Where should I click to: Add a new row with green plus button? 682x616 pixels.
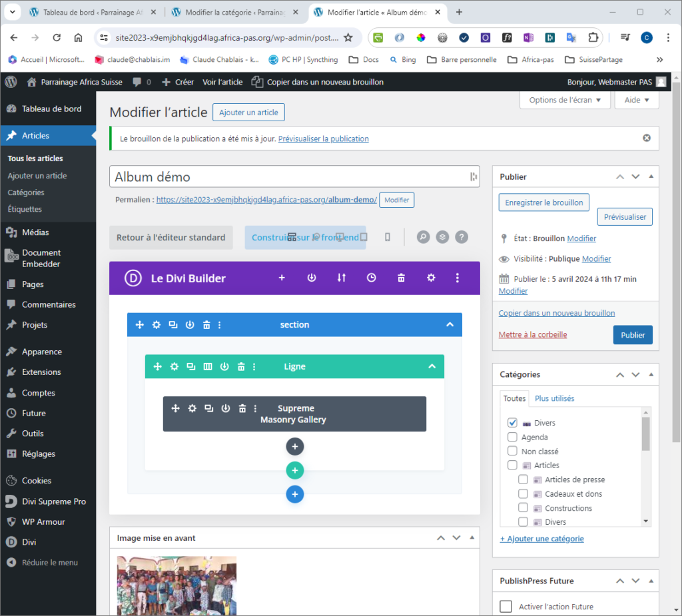(x=295, y=471)
